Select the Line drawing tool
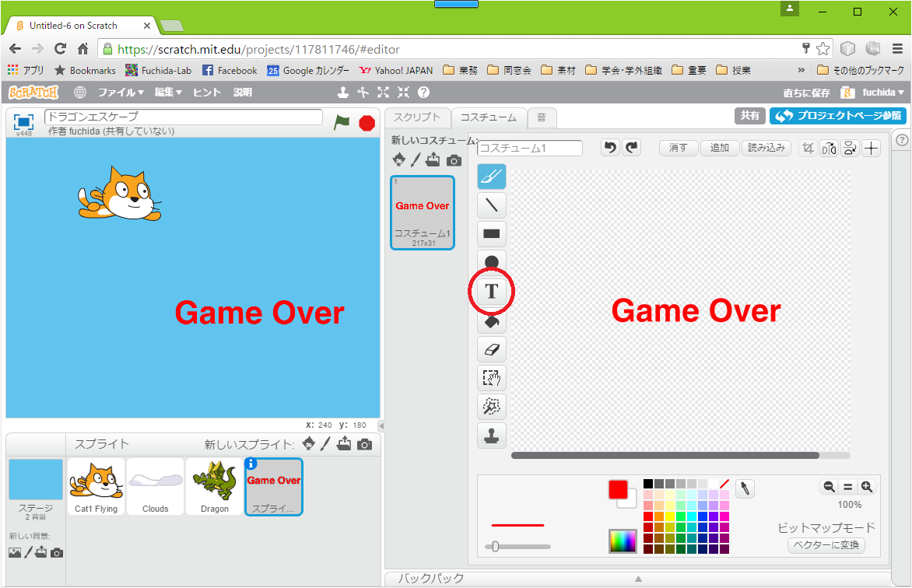Image resolution: width=912 pixels, height=588 pixels. [492, 205]
